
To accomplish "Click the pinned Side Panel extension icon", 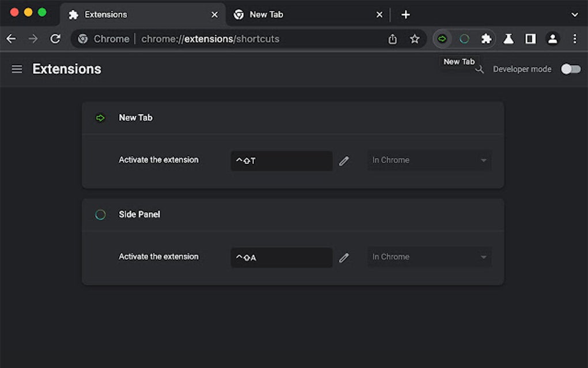I will (x=465, y=39).
